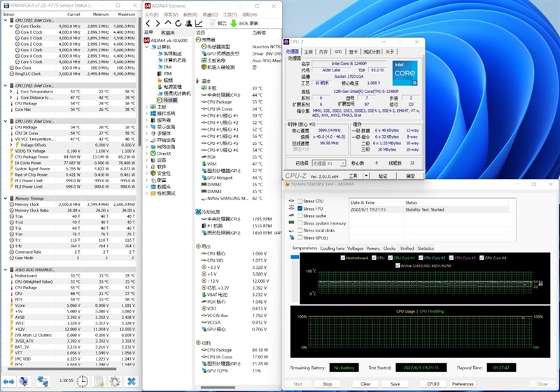Expand the DirectX tree node
The image size is (560, 392).
(x=147, y=153)
